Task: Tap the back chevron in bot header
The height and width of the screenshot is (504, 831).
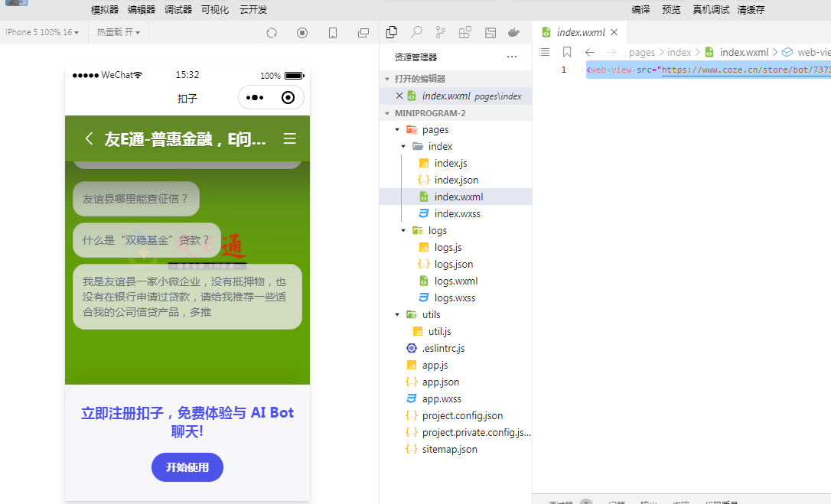Action: coord(89,139)
